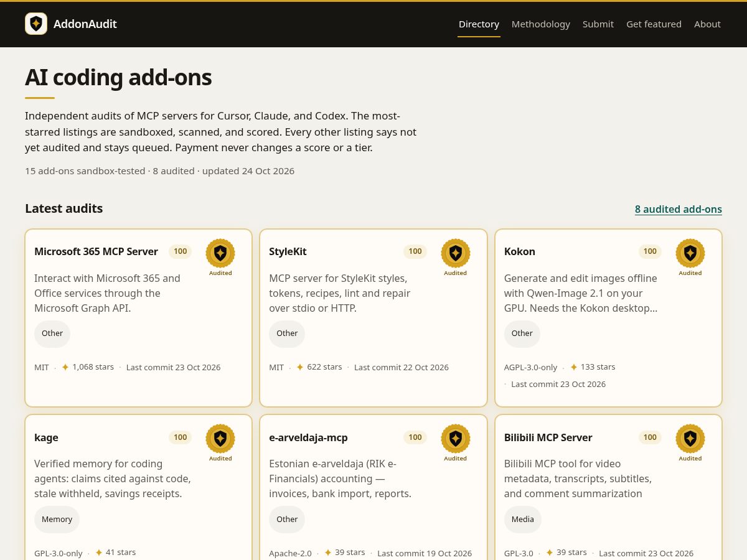747x560 pixels.
Task: Click 'Last commit 23 Oct 2026' on Microsoft 365 card
Action: point(173,367)
